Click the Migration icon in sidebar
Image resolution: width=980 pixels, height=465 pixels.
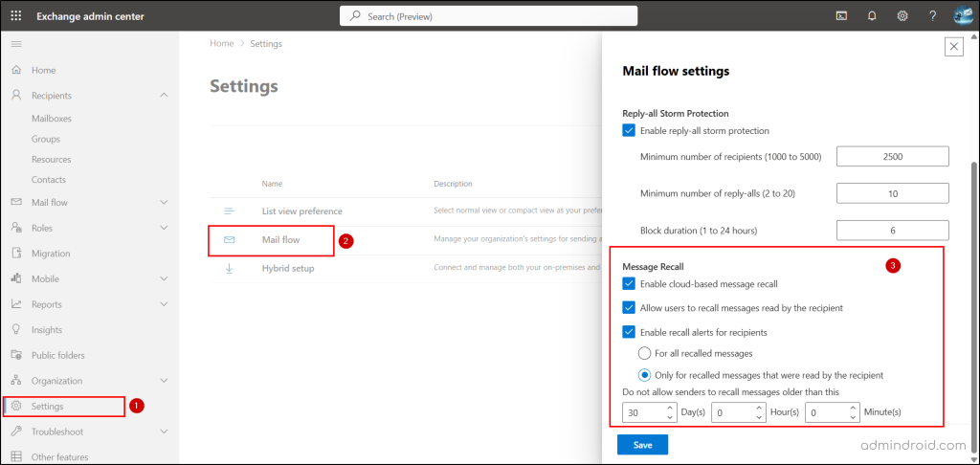click(17, 254)
